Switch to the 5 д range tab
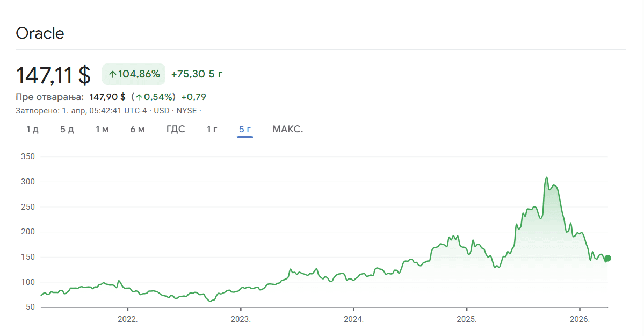The image size is (644, 336). [67, 130]
